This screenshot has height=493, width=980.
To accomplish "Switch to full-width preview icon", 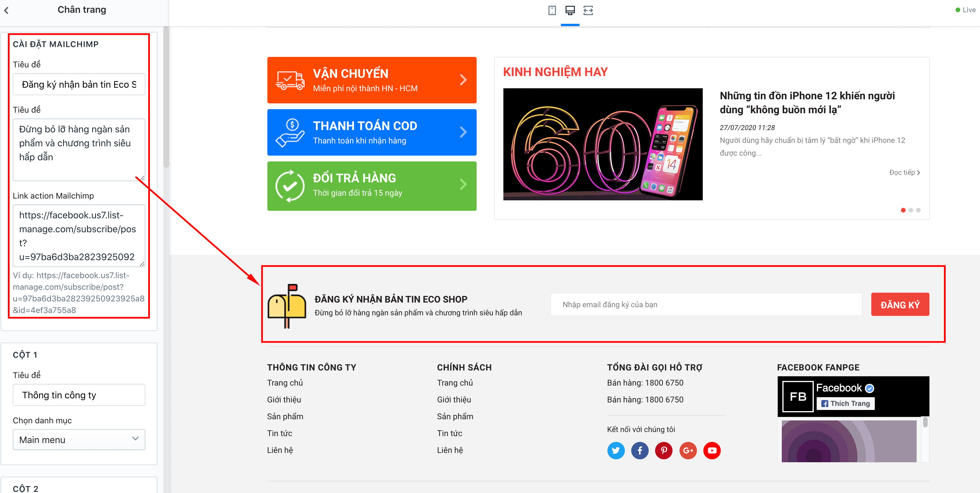I will (588, 10).
